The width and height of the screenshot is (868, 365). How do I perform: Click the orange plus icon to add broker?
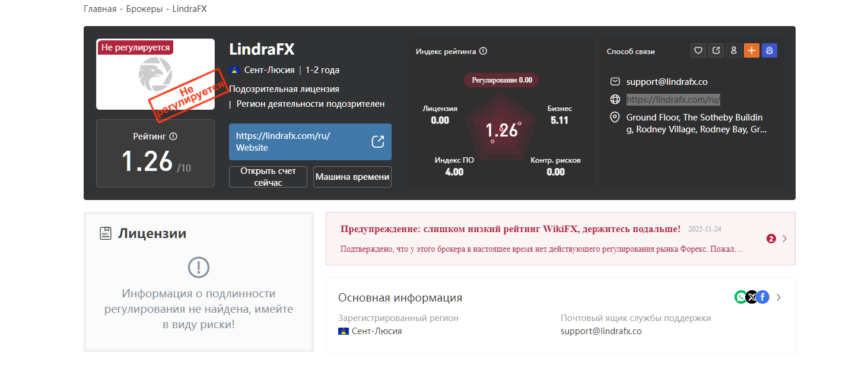751,50
